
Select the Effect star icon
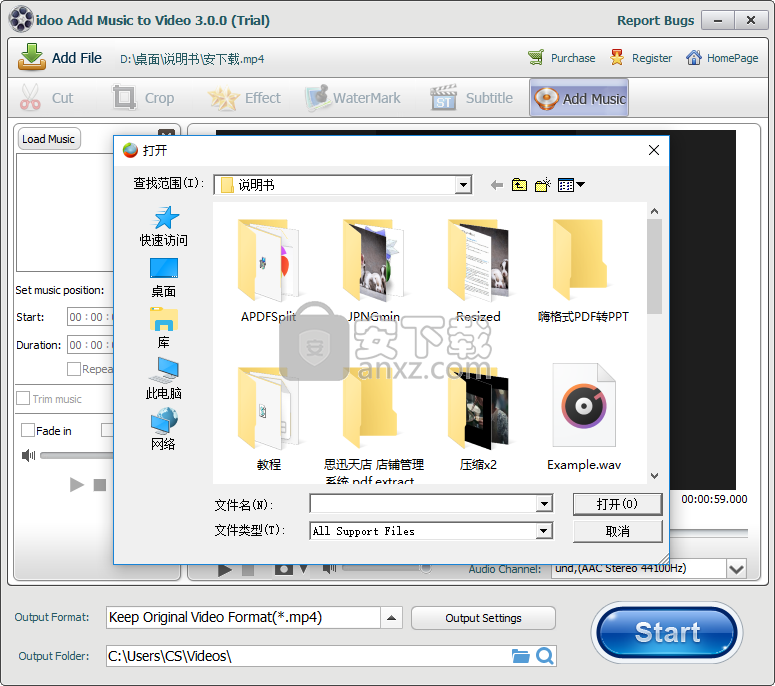point(223,98)
